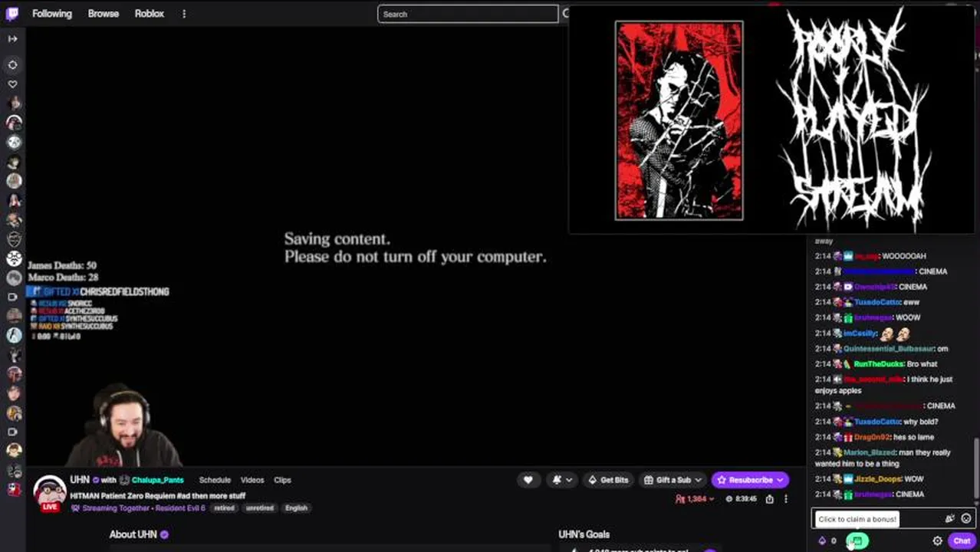The width and height of the screenshot is (980, 552).
Task: Expand the left sidebar with arrow icon
Action: (x=13, y=38)
